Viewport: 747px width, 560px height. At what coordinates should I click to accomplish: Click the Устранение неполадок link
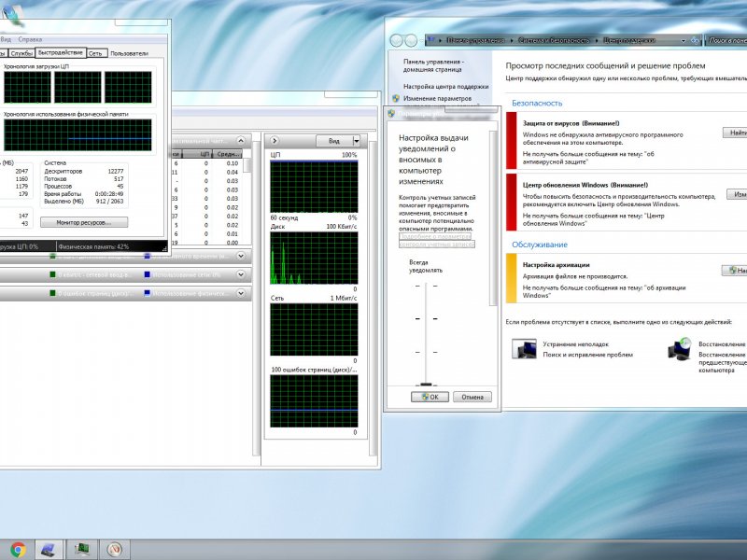click(575, 343)
